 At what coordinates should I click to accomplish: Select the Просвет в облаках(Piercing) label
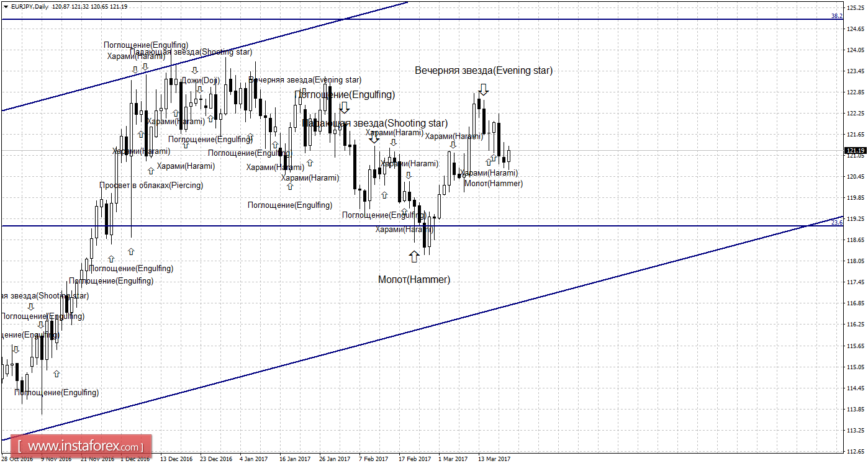tap(151, 185)
